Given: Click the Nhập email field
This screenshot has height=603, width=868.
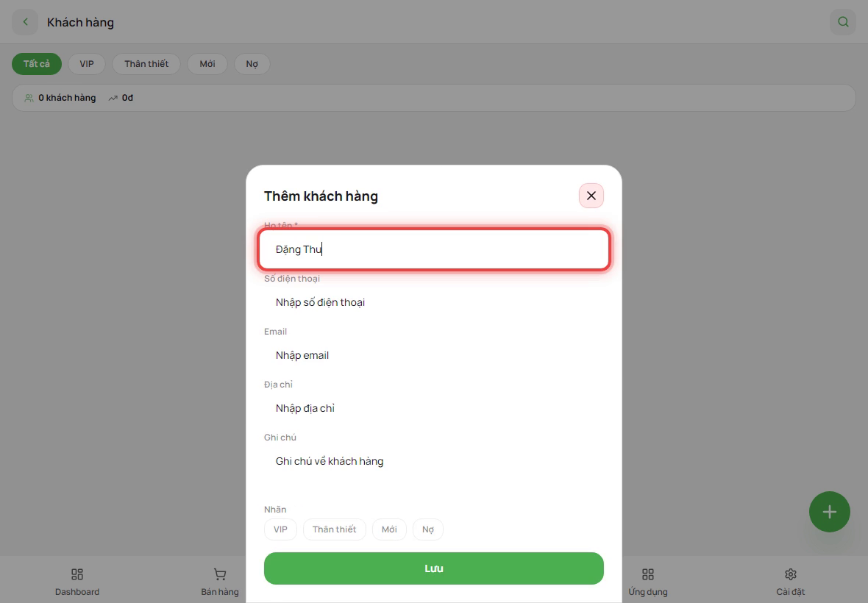Looking at the screenshot, I should (434, 355).
